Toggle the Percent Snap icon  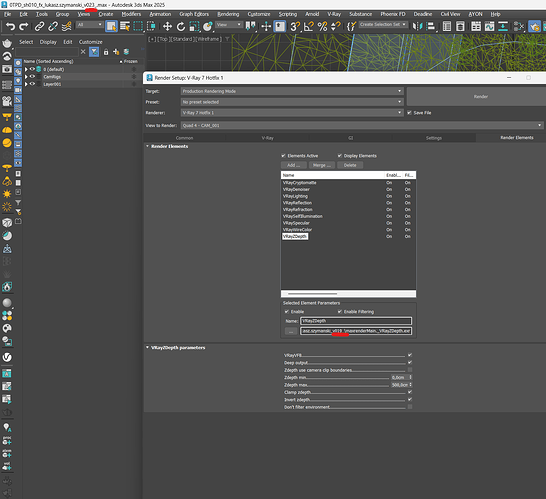point(322,26)
